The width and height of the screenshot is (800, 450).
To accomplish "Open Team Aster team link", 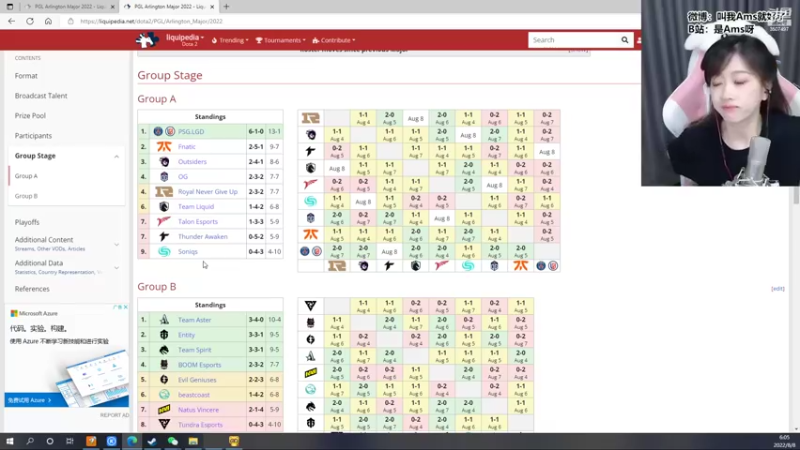I will (194, 320).
